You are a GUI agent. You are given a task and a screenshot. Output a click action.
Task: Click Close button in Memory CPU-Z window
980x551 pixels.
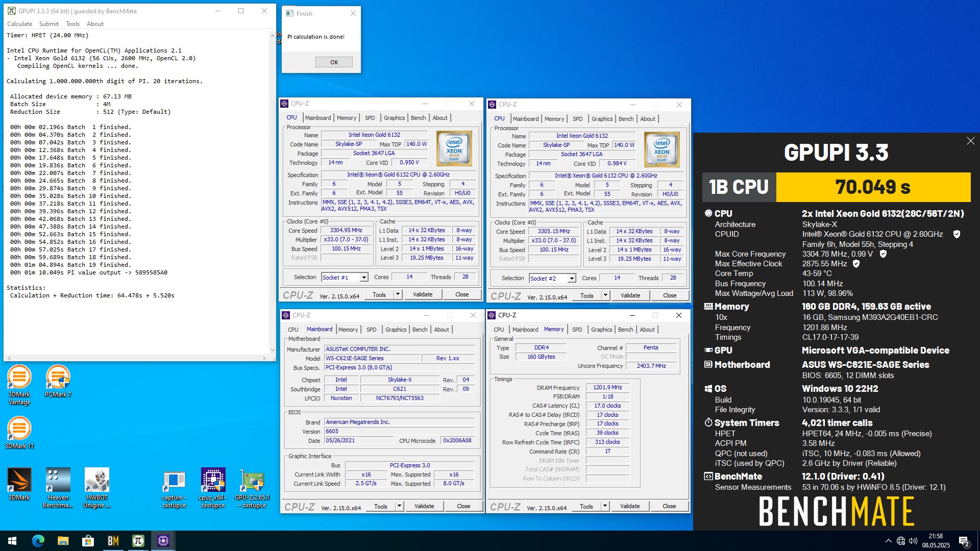pyautogui.click(x=669, y=506)
